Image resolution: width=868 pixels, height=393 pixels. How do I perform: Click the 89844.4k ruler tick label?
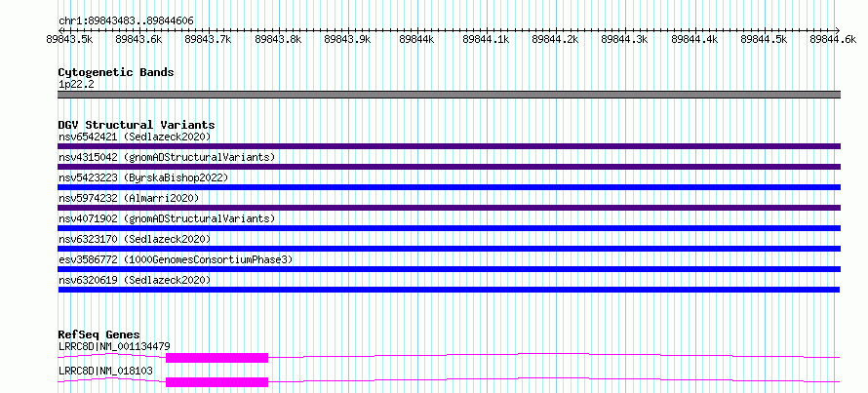694,39
